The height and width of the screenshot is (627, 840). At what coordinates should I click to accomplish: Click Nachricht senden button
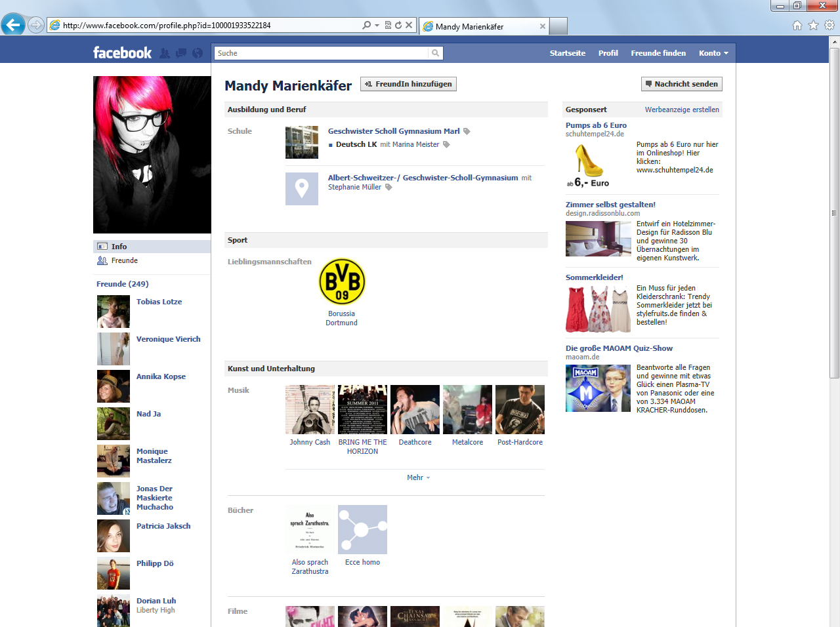point(681,84)
